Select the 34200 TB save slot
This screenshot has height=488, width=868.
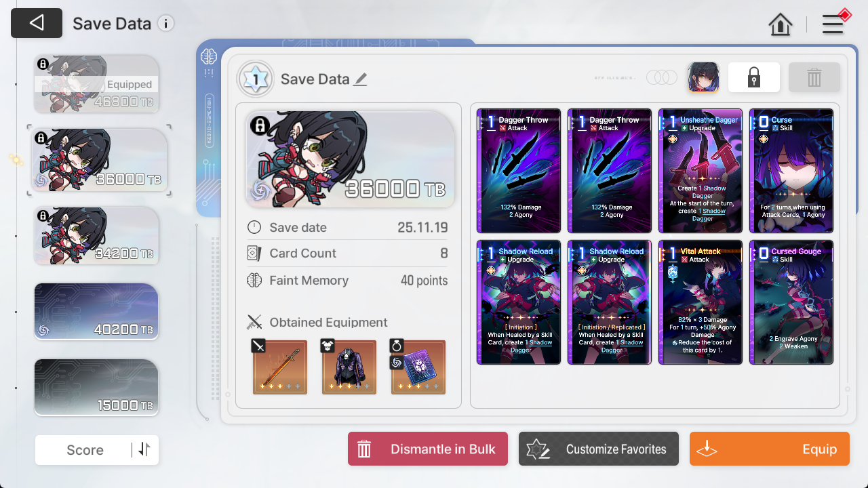click(x=97, y=236)
